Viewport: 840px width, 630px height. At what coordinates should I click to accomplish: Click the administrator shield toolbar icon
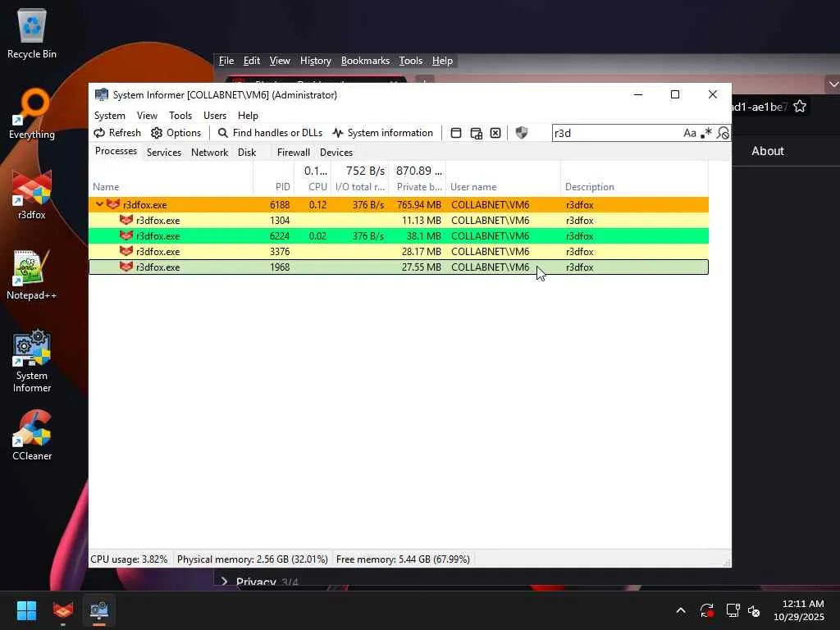point(521,133)
